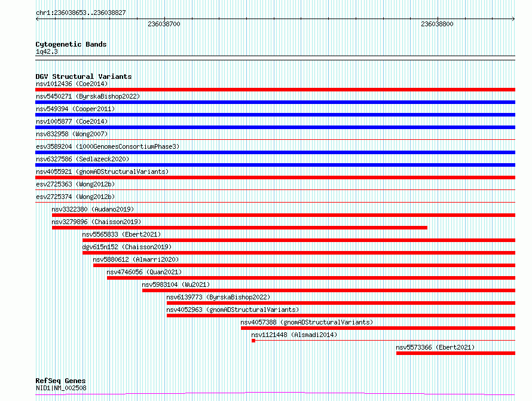The image size is (532, 401).
Task: Click the small red square under nsv1121448
Action: pos(253,341)
